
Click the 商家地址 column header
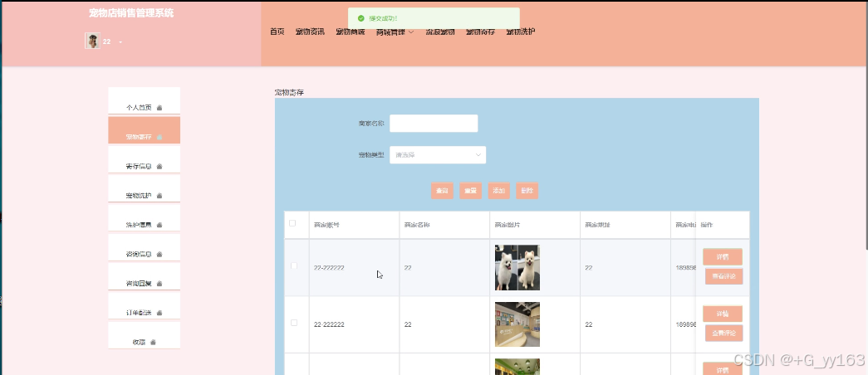[x=598, y=225]
